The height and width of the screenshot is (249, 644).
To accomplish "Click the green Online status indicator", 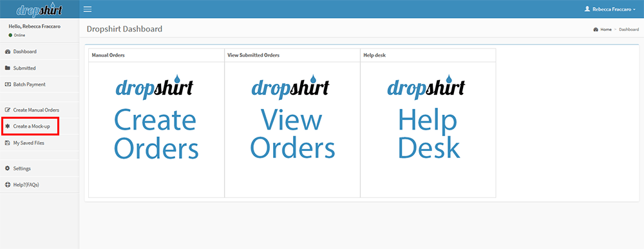I will (11, 35).
